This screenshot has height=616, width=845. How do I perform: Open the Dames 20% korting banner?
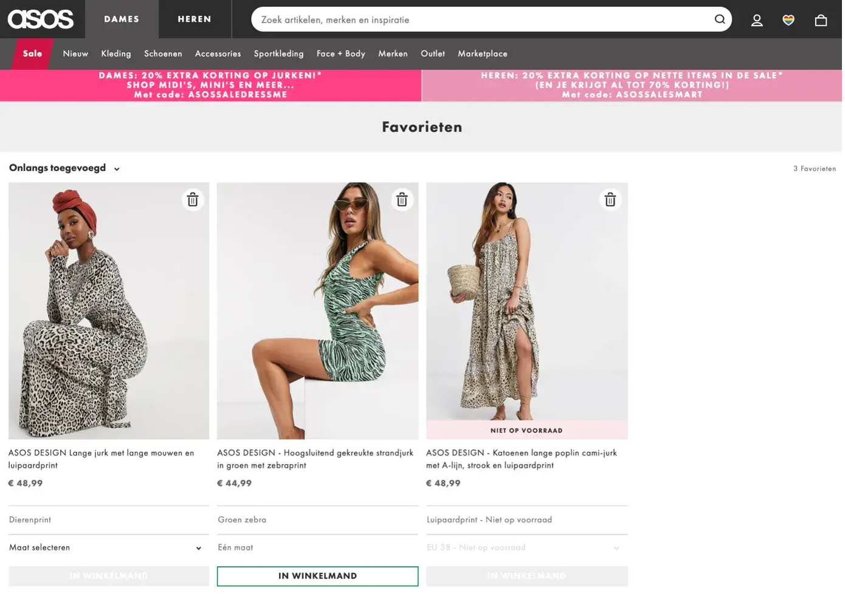210,85
